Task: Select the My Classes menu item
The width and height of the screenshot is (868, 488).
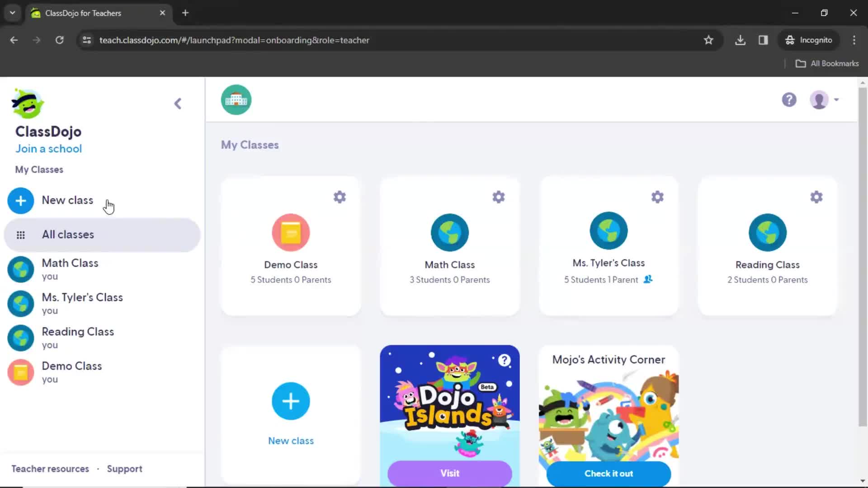Action: (39, 169)
